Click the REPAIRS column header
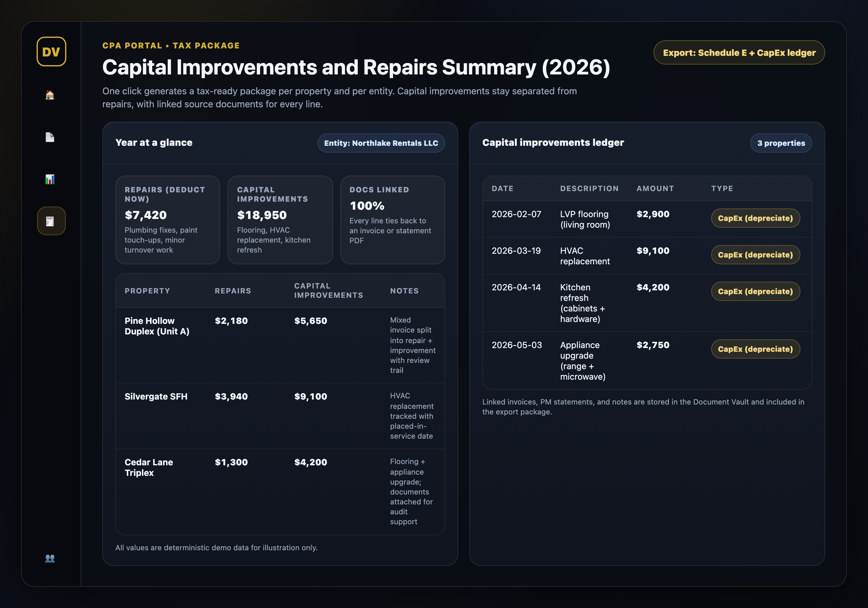The image size is (868, 608). point(232,291)
